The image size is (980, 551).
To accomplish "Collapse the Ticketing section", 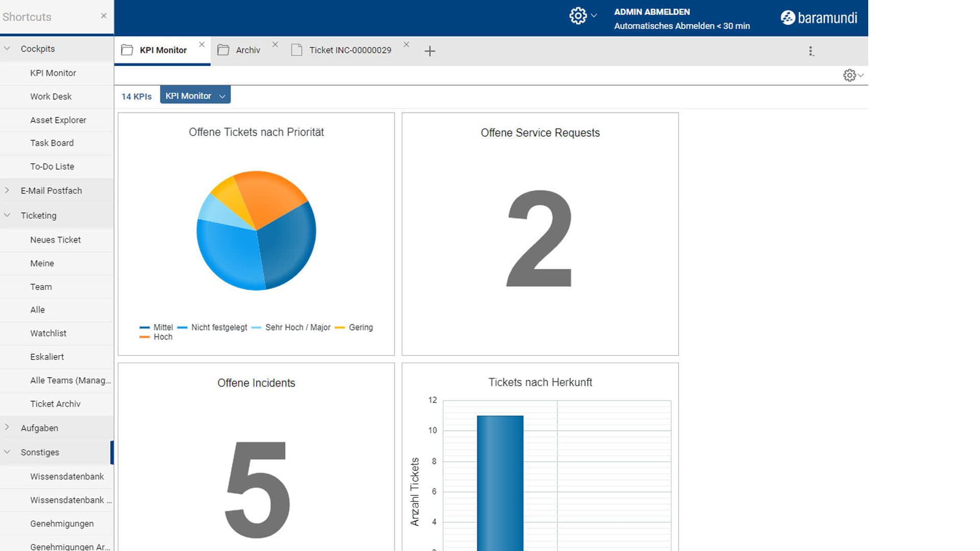I will coord(7,215).
